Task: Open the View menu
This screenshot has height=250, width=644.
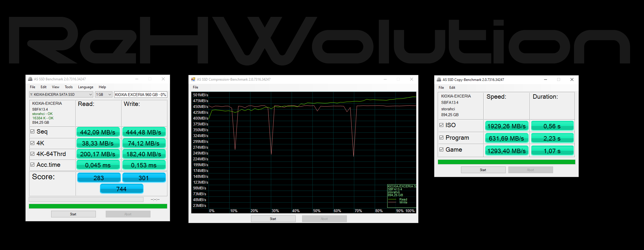Action: (55, 87)
